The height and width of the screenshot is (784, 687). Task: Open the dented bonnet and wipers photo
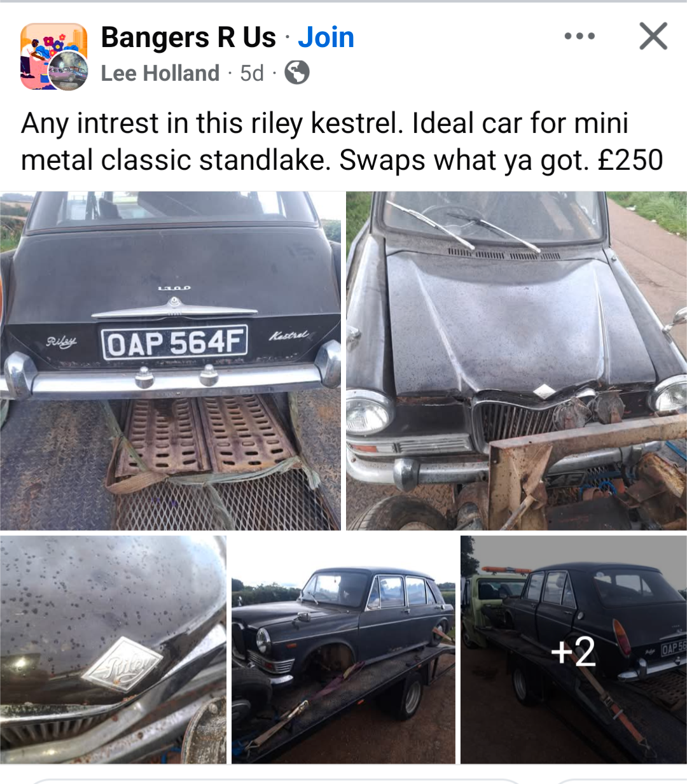(517, 361)
